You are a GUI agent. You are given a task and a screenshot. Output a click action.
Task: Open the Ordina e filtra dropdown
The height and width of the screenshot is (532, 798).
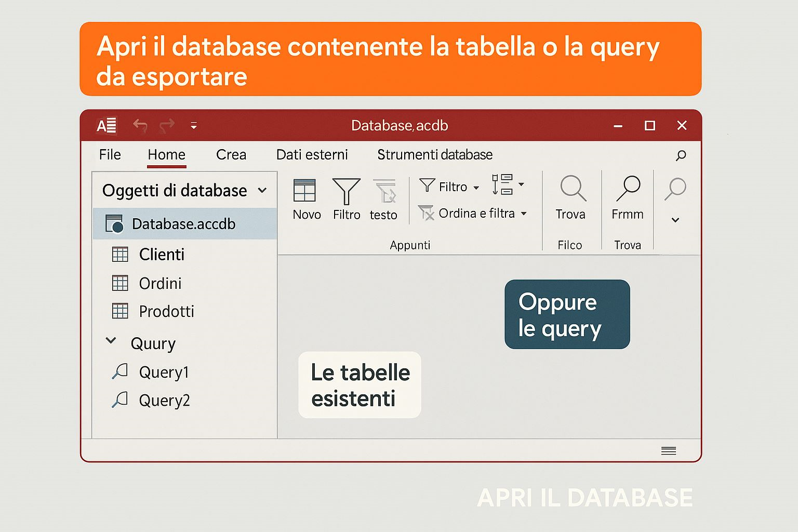click(524, 214)
